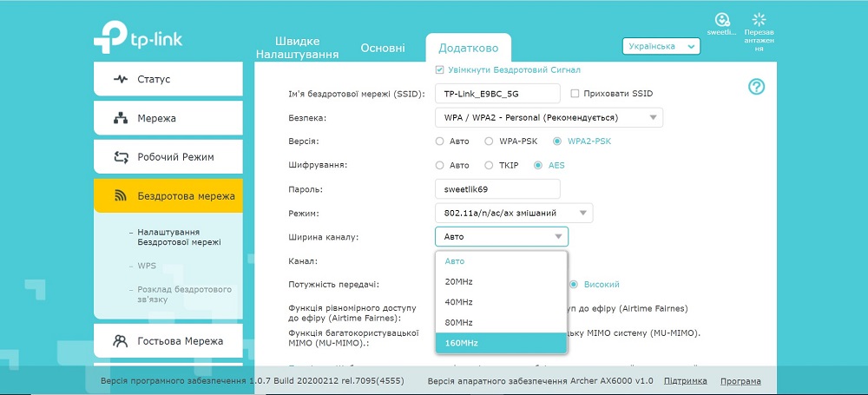Open the Українська language dropdown

661,47
